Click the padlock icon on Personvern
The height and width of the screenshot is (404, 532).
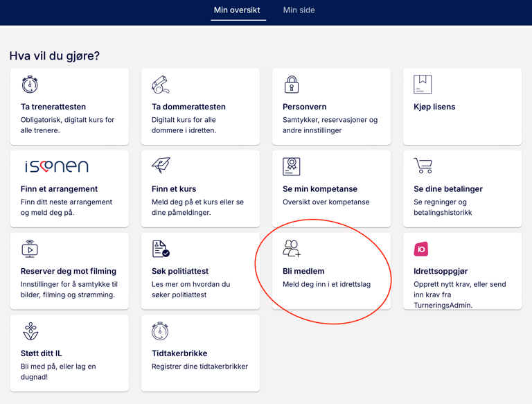tap(292, 85)
